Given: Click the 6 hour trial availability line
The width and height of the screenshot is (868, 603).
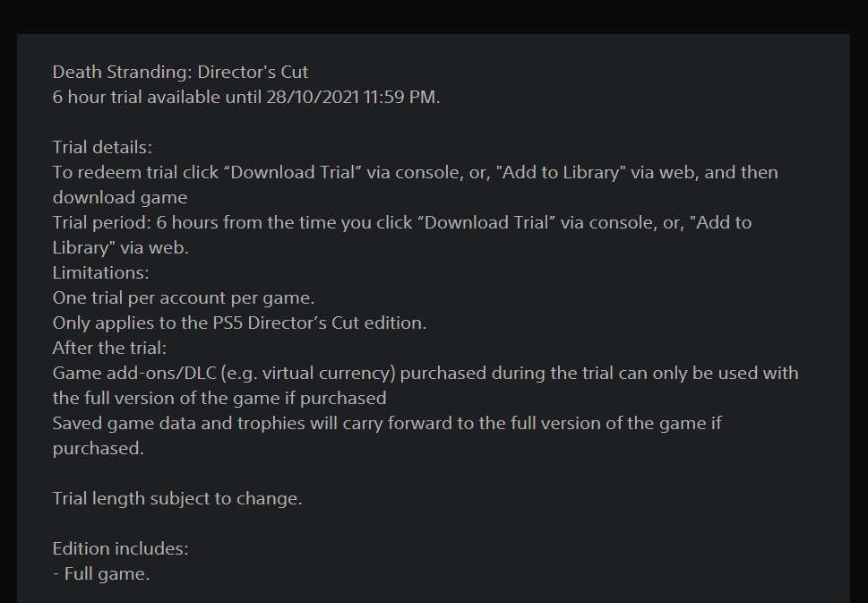Looking at the screenshot, I should (x=246, y=97).
